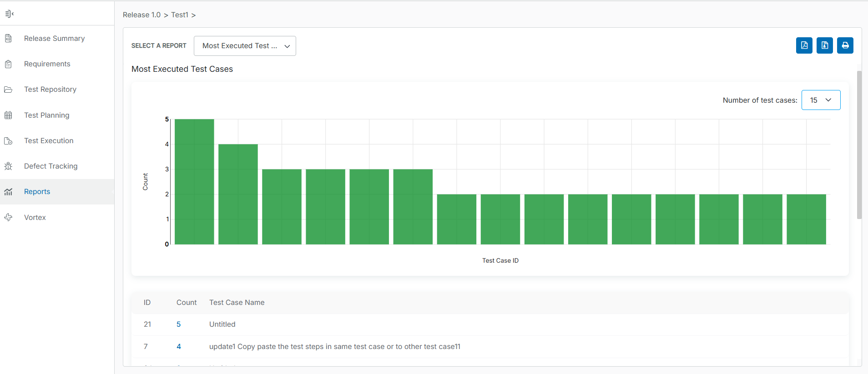Screen dimensions: 868x374
Task: Click the tallest bar in the chart
Action: click(194, 182)
